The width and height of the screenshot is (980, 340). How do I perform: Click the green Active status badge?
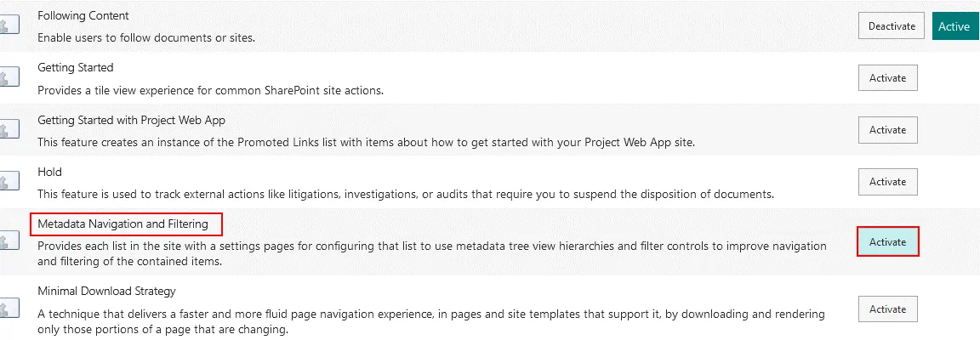click(954, 26)
